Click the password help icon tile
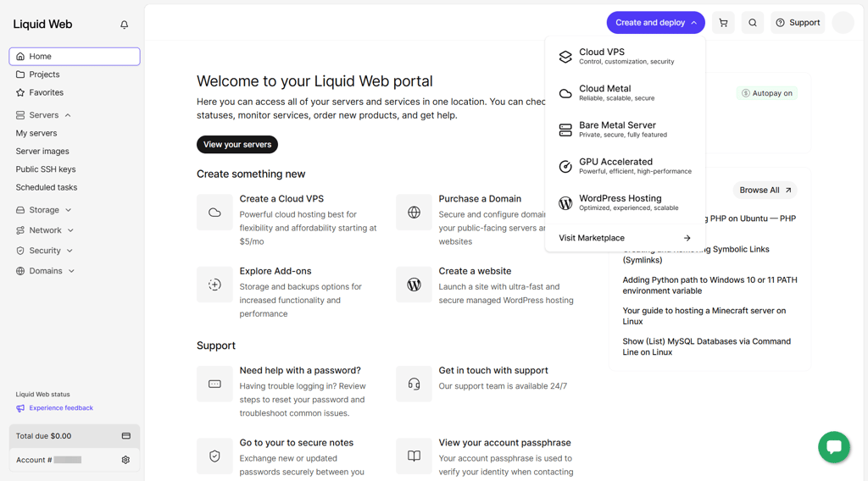 (x=214, y=384)
